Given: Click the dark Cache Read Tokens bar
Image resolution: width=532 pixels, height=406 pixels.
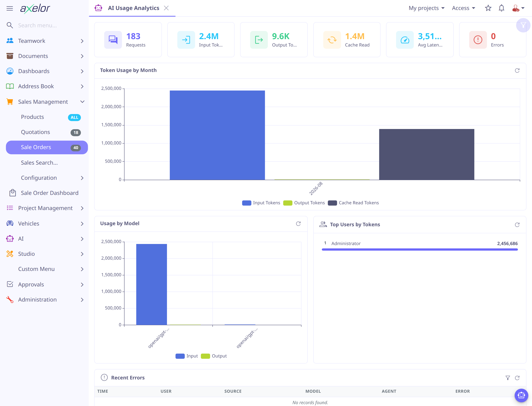Looking at the screenshot, I should (427, 154).
